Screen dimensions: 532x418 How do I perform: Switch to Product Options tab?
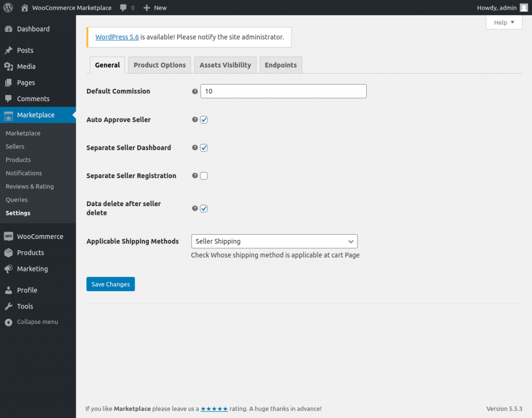point(159,65)
